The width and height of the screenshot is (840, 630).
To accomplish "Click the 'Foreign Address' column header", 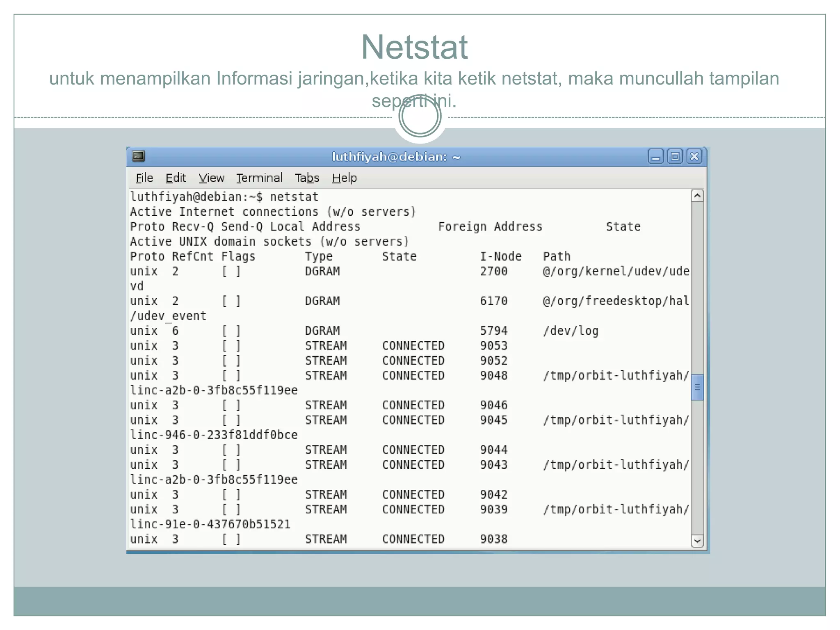I will 490,226.
